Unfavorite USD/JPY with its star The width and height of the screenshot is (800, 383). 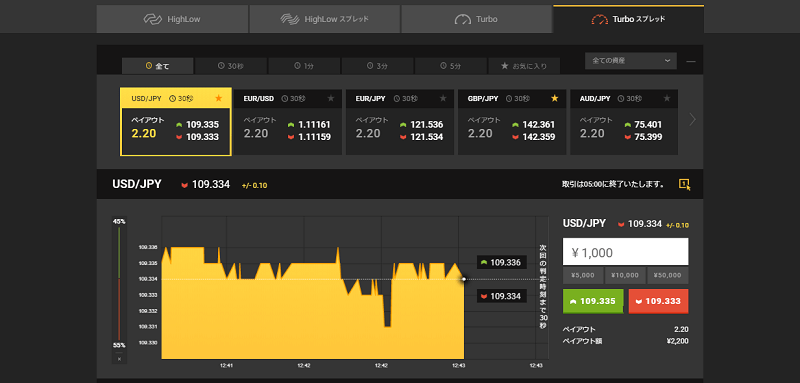tap(219, 98)
